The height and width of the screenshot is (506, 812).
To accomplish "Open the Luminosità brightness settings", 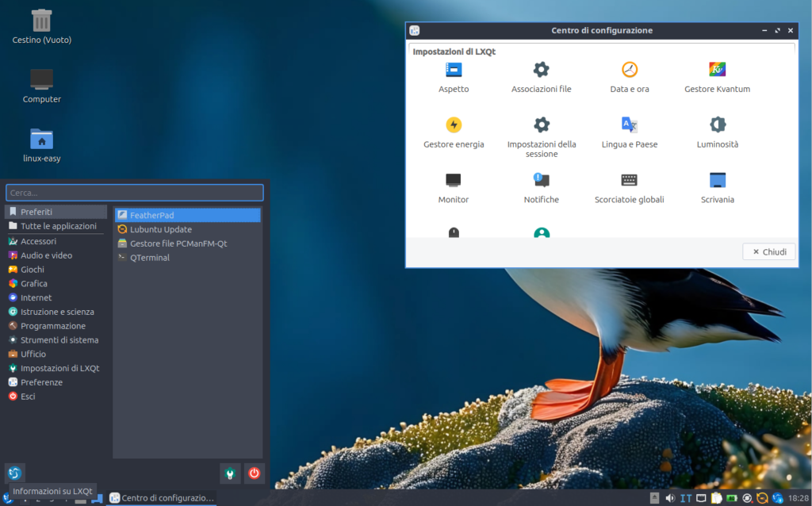I will coord(717,125).
